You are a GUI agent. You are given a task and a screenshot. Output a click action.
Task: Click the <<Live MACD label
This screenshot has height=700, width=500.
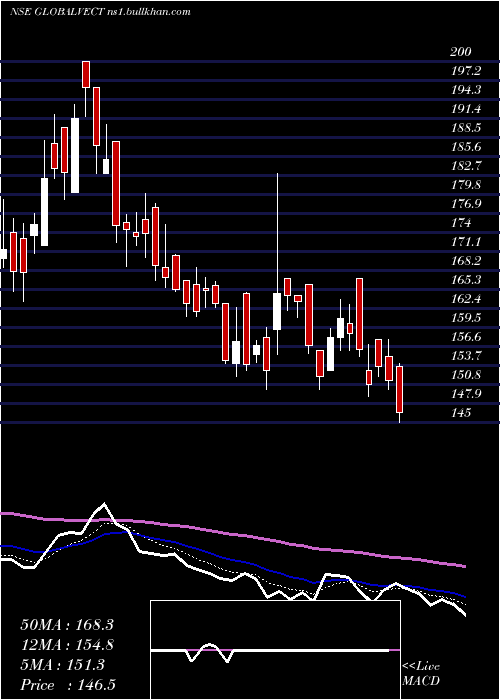(421, 674)
